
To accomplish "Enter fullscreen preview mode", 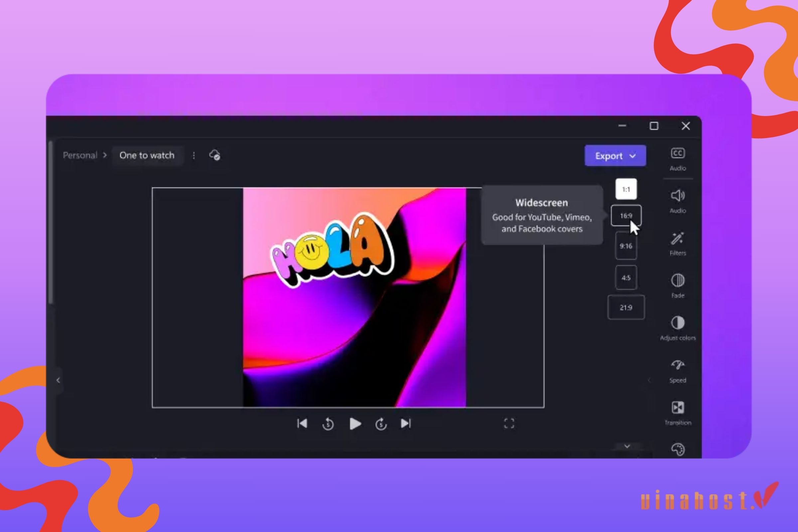I will point(509,423).
